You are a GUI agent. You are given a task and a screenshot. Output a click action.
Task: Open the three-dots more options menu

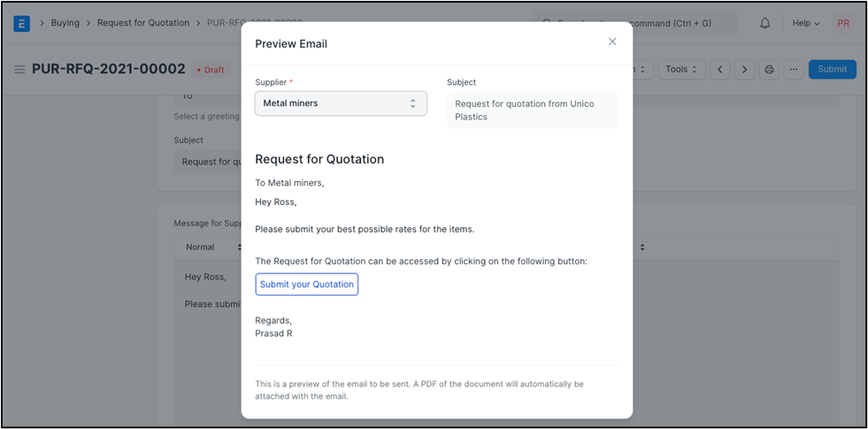click(x=794, y=69)
